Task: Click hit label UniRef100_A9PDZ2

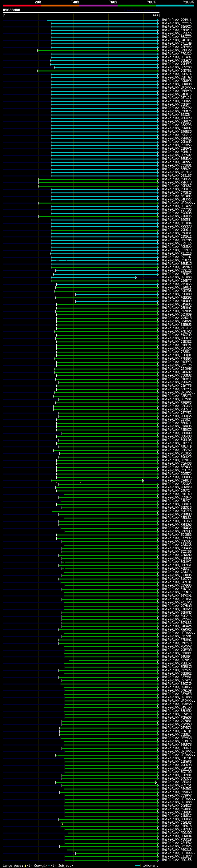Action: [x=176, y=139]
